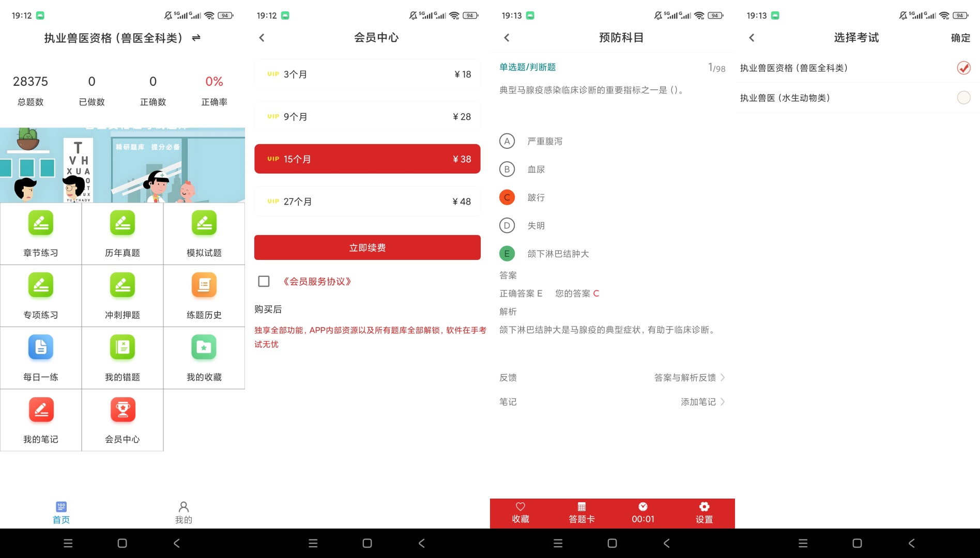Open the 答题卡 answer sheet

(x=581, y=513)
